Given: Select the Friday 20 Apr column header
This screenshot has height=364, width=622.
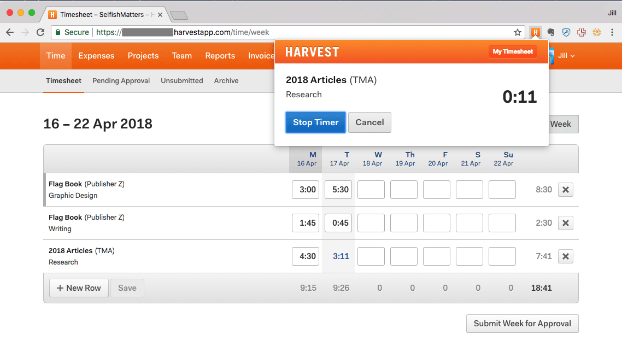Looking at the screenshot, I should (438, 159).
